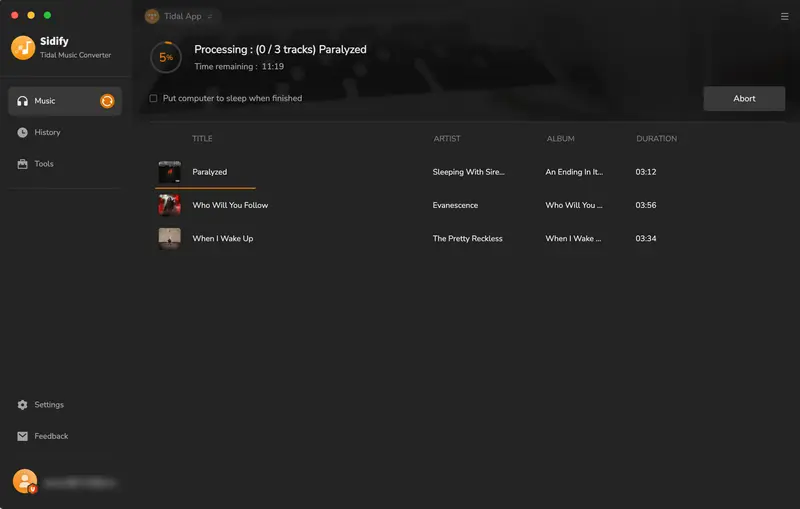
Task: Click the orange converting spinner icon in Music
Action: (x=107, y=101)
